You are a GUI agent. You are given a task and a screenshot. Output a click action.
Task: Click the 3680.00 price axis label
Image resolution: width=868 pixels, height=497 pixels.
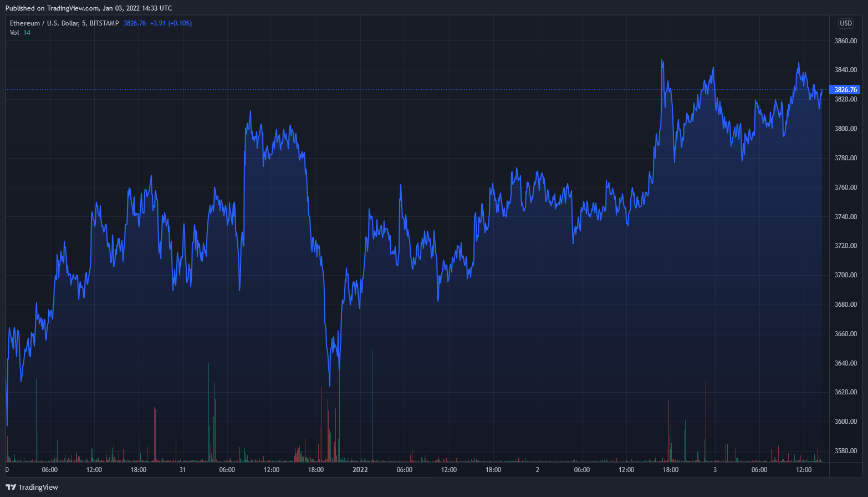tap(846, 305)
